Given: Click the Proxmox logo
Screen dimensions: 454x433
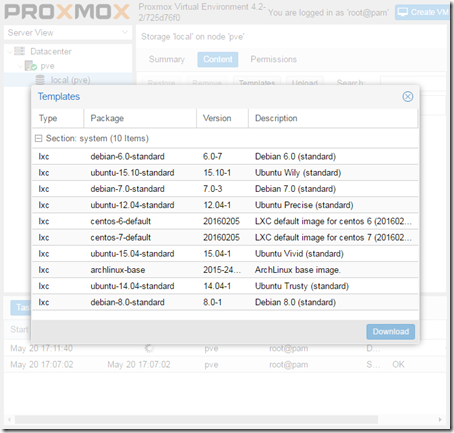Looking at the screenshot, I should [67, 12].
